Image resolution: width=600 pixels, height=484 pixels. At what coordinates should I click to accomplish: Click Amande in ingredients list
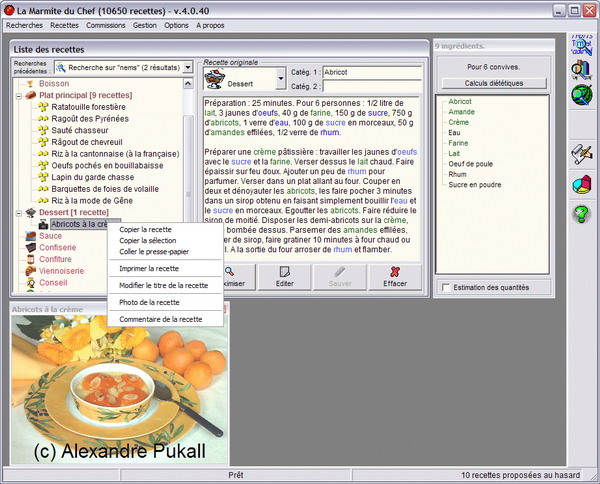(461, 112)
